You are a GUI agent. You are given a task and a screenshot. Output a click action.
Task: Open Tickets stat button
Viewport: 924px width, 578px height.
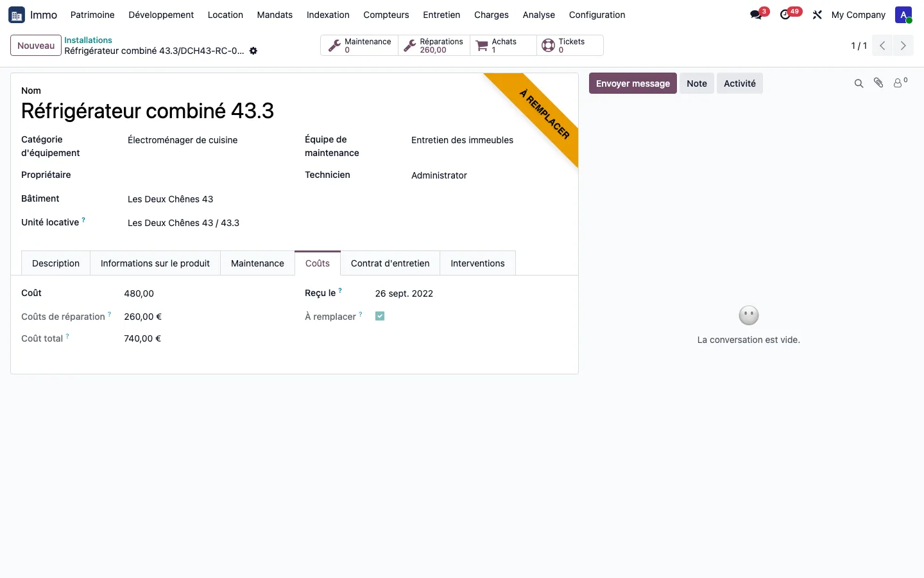click(x=570, y=46)
